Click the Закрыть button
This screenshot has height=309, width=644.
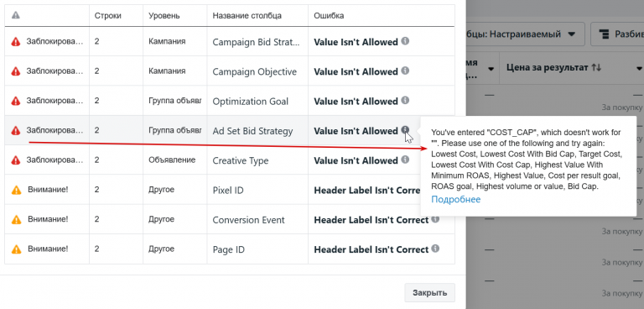[429, 293]
